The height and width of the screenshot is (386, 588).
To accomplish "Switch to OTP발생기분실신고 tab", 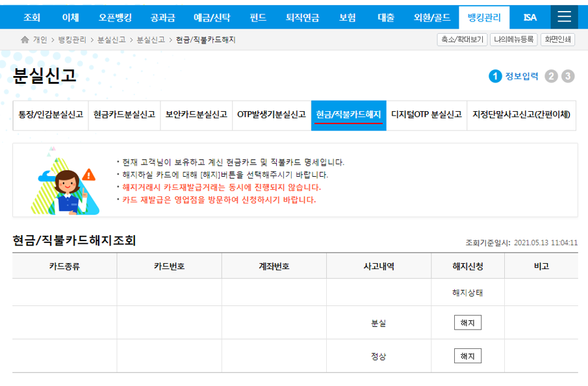I will pyautogui.click(x=272, y=115).
